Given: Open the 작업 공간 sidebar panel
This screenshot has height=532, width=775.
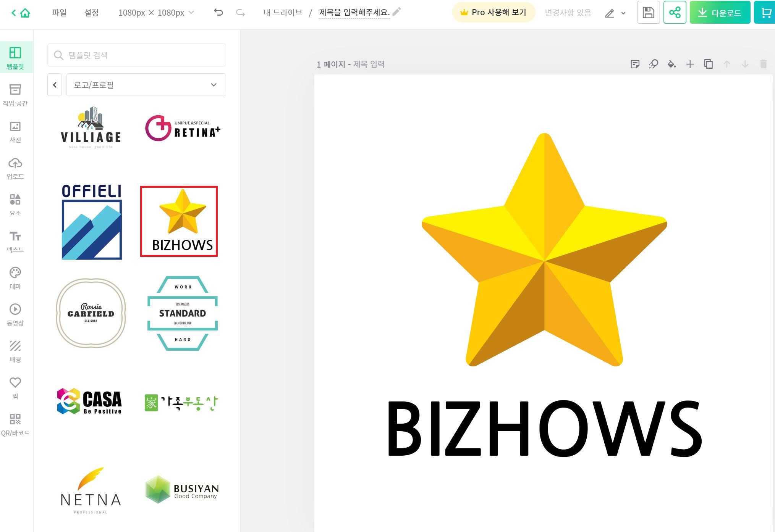Looking at the screenshot, I should (15, 95).
